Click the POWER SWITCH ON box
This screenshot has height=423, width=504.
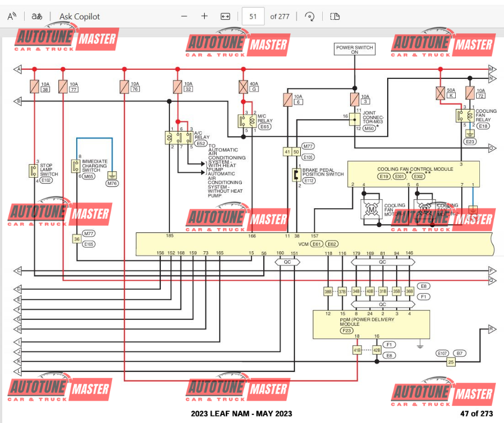pos(354,50)
